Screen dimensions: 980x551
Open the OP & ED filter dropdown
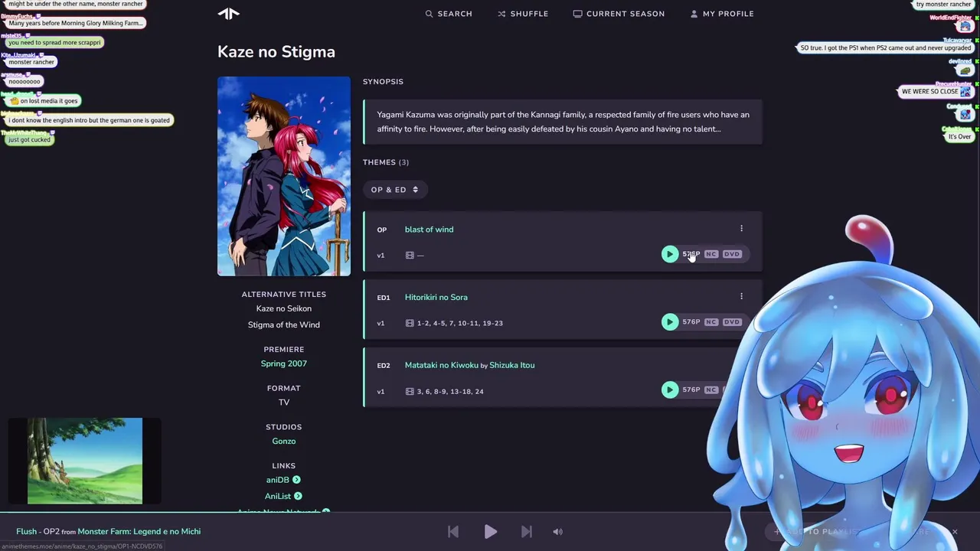tap(395, 190)
